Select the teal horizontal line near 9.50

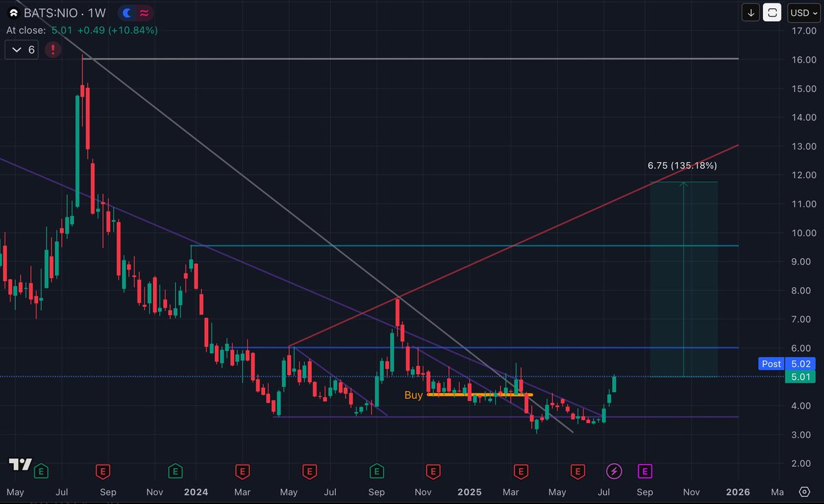click(464, 245)
